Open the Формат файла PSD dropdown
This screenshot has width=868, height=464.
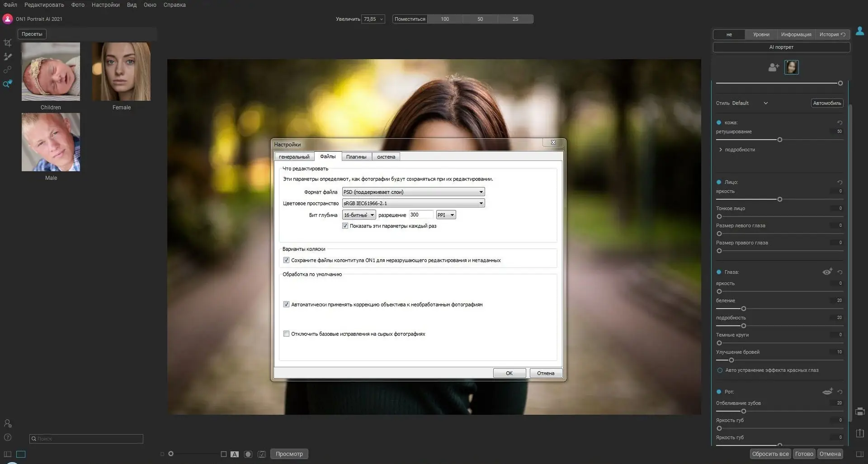[413, 192]
